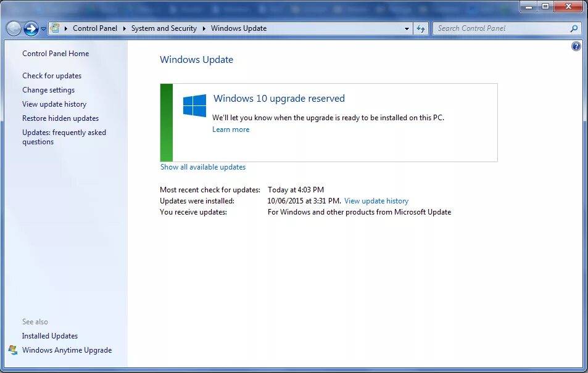This screenshot has height=373, width=588.
Task: Open help via the blue question mark
Action: click(x=576, y=46)
